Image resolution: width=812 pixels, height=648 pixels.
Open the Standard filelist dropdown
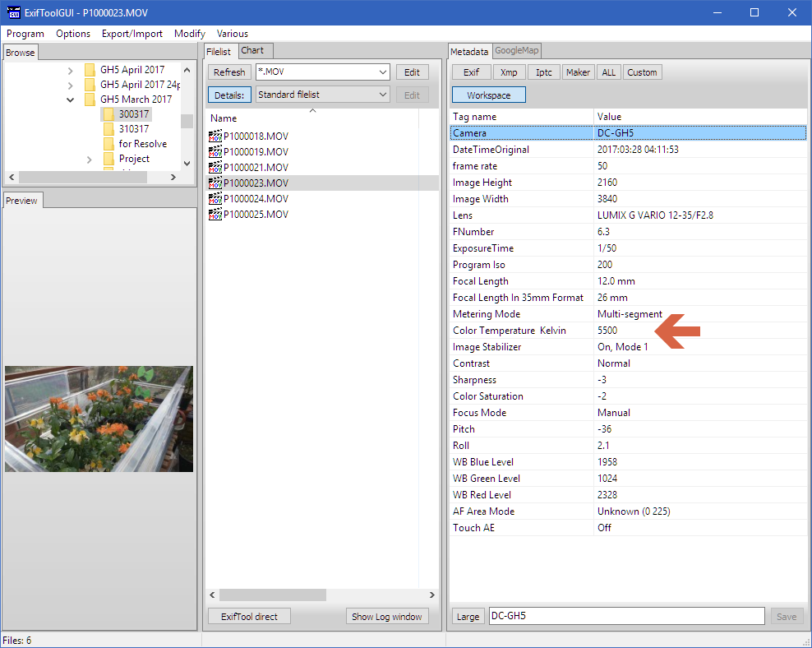(x=383, y=95)
